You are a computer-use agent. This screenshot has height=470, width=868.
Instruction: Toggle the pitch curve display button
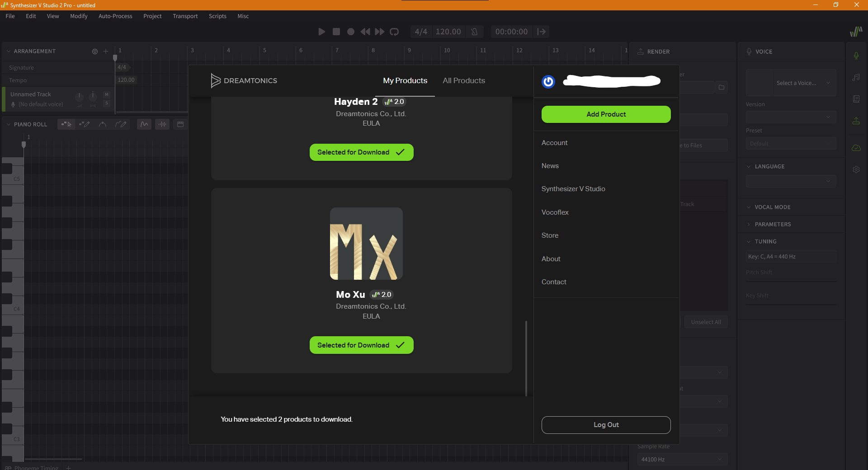coord(144,124)
